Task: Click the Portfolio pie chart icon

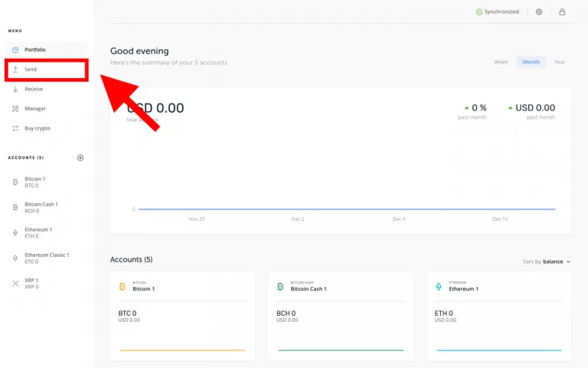Action: [x=15, y=50]
